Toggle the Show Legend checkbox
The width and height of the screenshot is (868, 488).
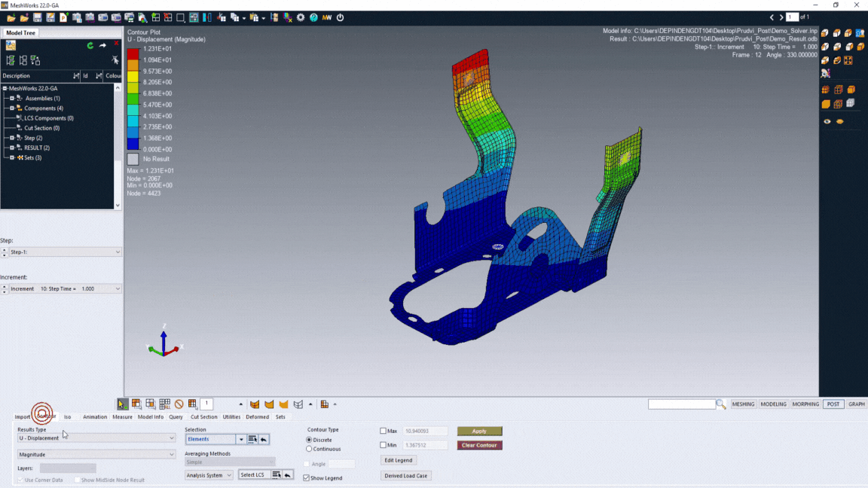pyautogui.click(x=307, y=478)
